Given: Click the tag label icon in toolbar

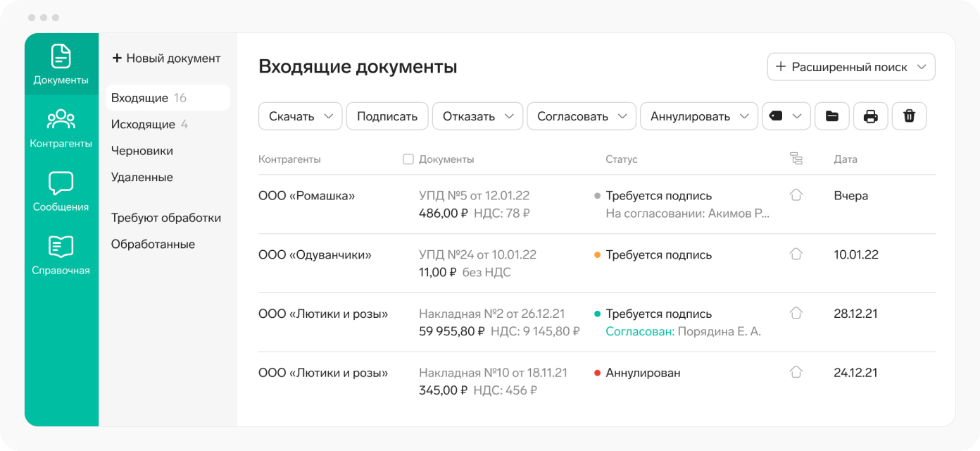Looking at the screenshot, I should pyautogui.click(x=776, y=116).
